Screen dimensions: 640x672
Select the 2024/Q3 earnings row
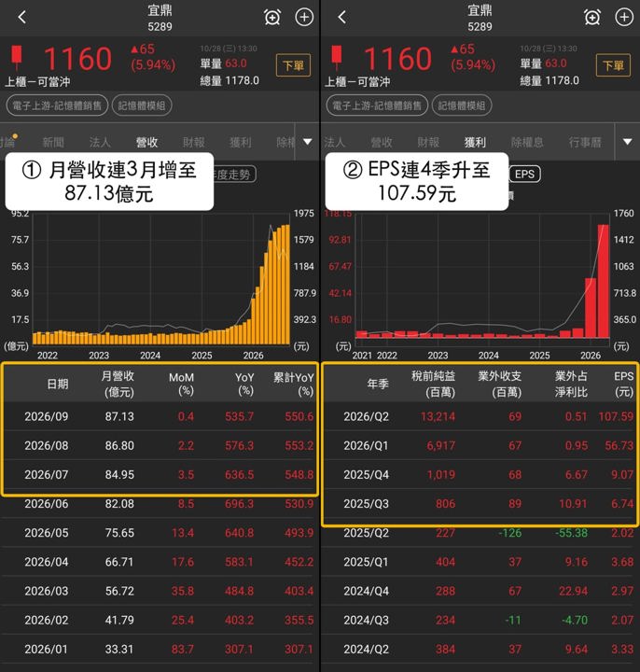point(480,620)
